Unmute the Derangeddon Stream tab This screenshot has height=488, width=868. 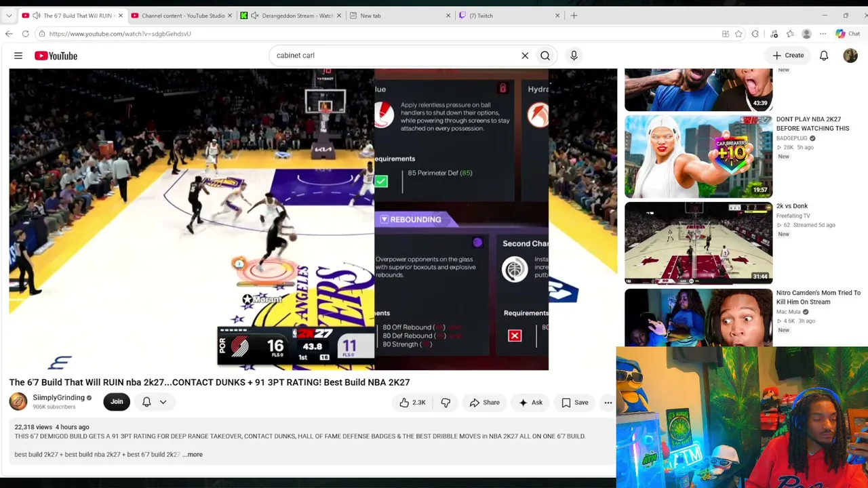[255, 16]
